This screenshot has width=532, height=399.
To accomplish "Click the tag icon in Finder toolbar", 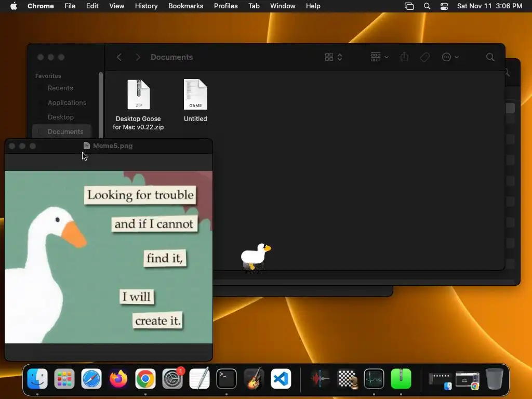I will (424, 57).
